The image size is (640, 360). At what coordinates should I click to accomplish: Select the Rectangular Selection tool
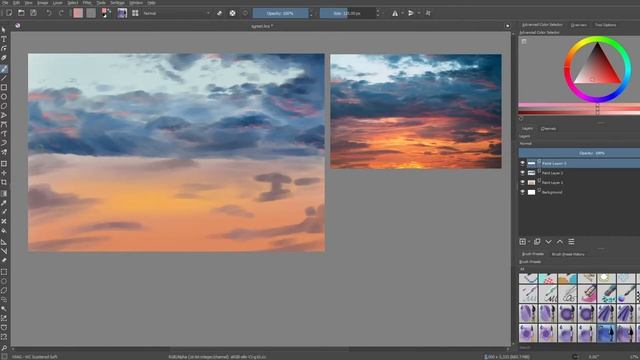4,272
